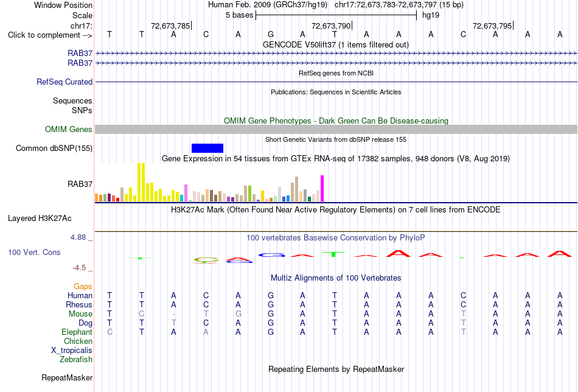Click the SNPs track label
578x392 pixels.
tap(82, 110)
